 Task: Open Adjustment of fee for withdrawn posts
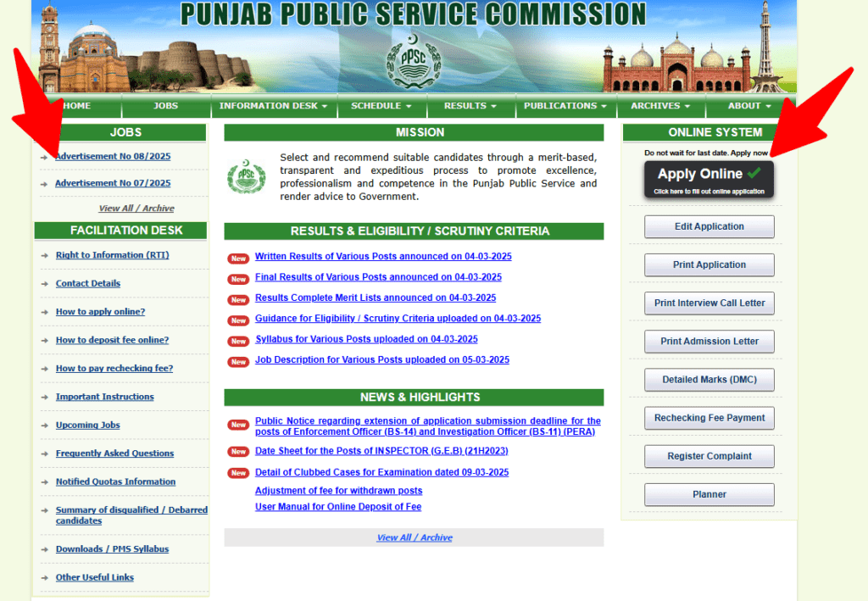(x=338, y=490)
